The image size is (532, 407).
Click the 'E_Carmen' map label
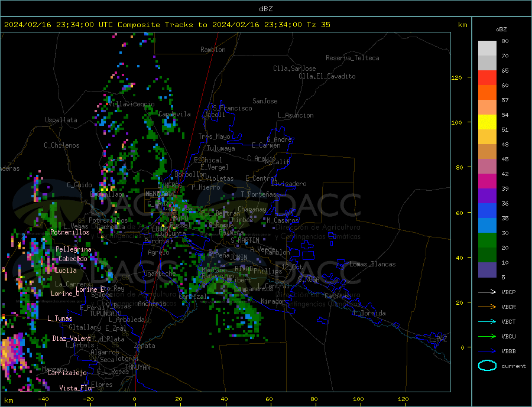click(x=266, y=145)
